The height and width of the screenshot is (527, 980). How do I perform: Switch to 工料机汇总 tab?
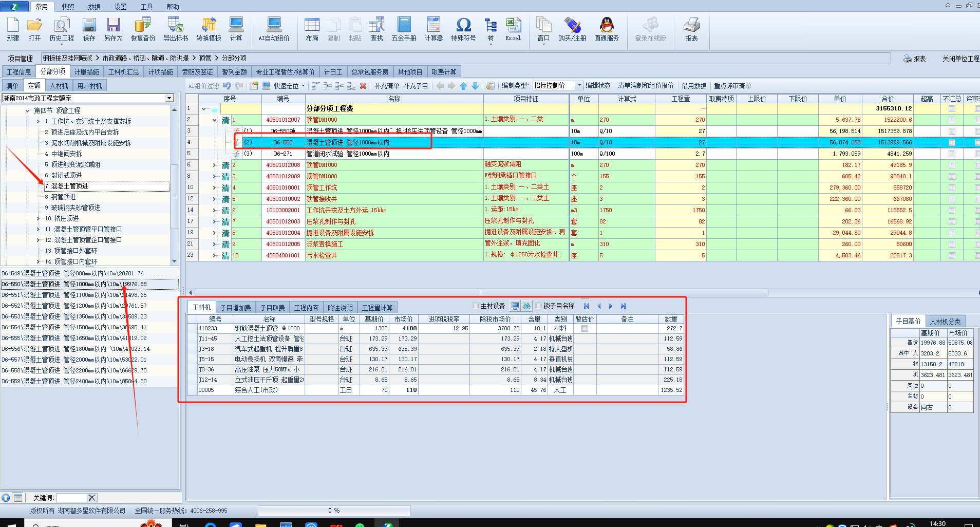pyautogui.click(x=123, y=72)
